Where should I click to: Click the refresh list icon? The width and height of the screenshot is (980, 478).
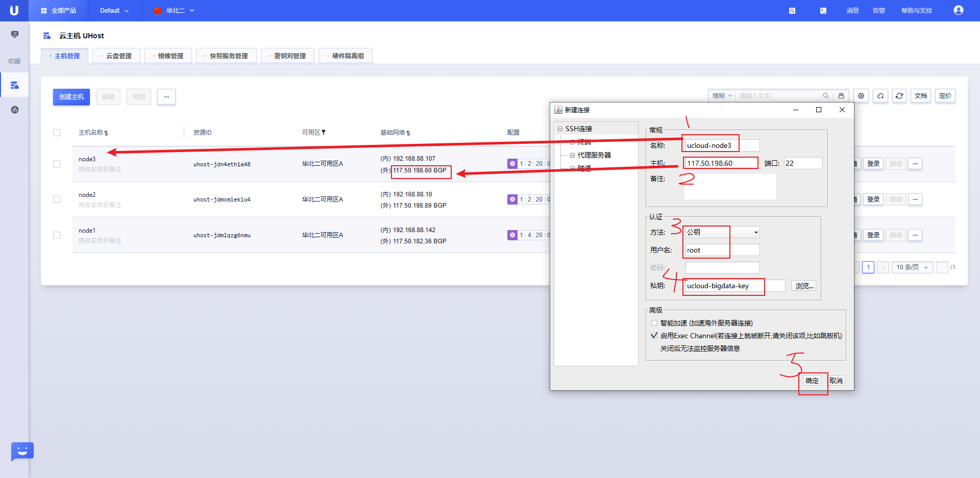tap(899, 95)
